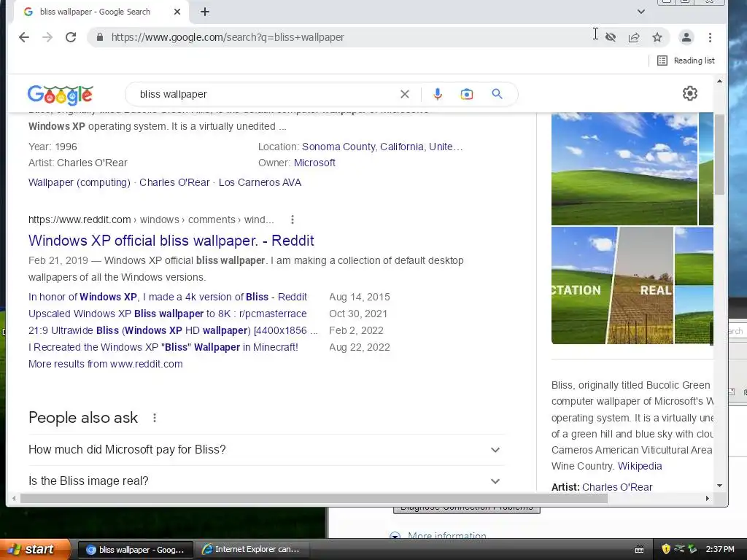The height and width of the screenshot is (560, 747).
Task: Click the browser forward arrow
Action: (x=47, y=37)
